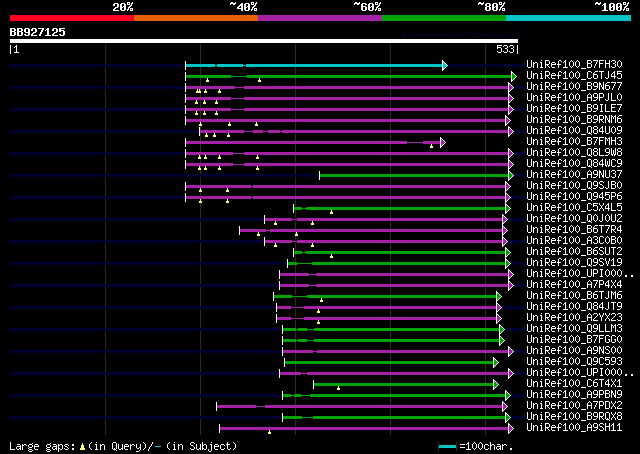Click the green alignment bar for C6TJ45
The height and width of the screenshot is (454, 640).
tap(349, 76)
